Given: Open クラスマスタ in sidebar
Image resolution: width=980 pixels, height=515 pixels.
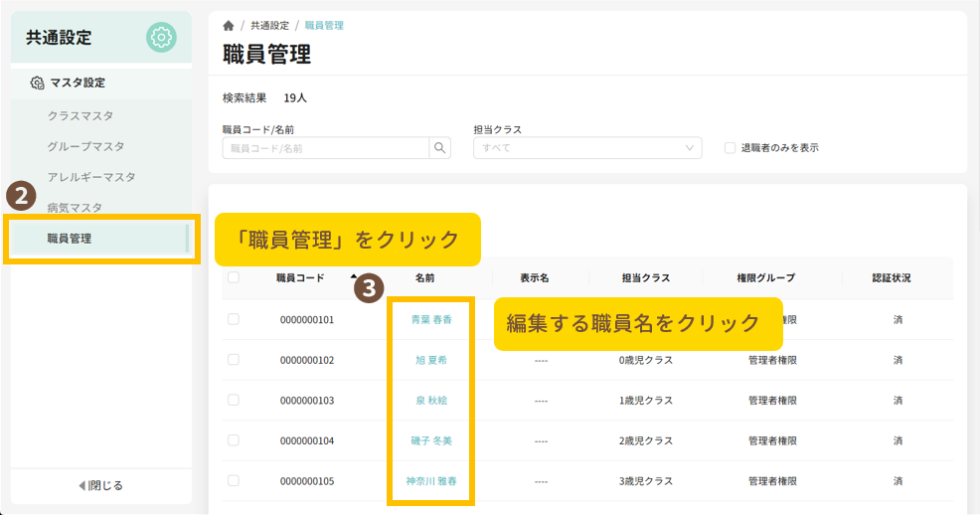Looking at the screenshot, I should tap(81, 115).
